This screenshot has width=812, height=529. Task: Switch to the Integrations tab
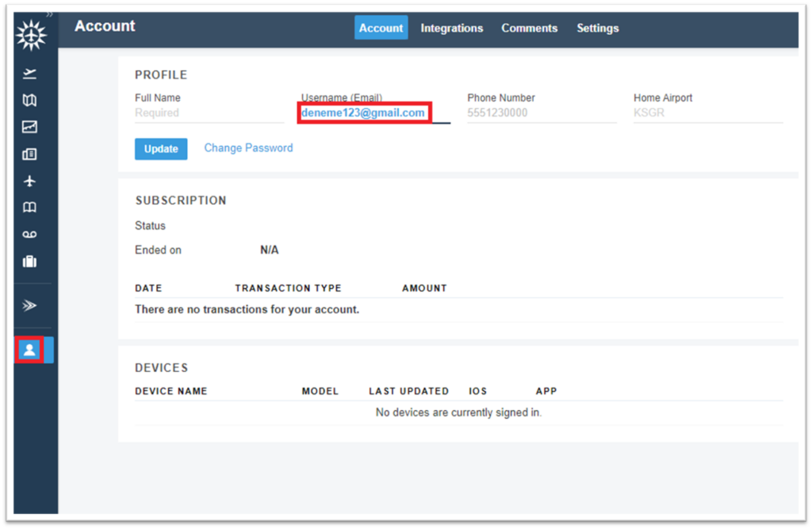click(x=451, y=28)
